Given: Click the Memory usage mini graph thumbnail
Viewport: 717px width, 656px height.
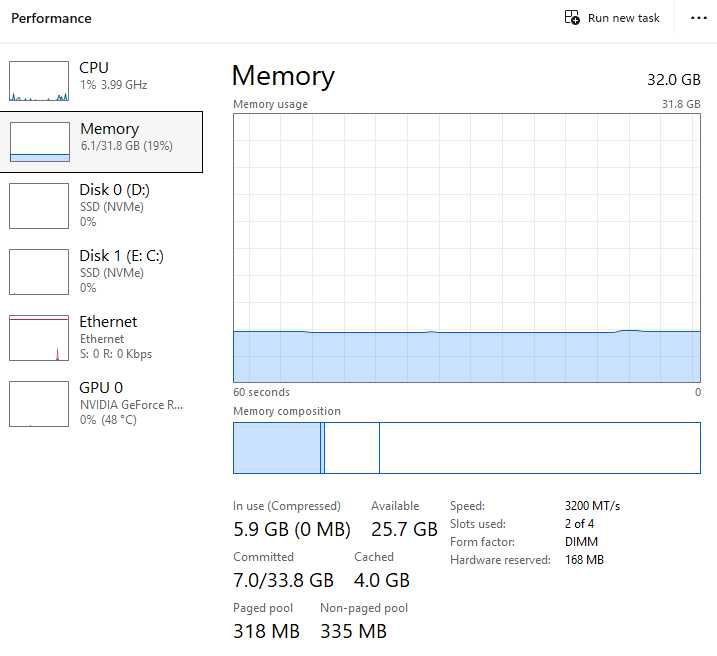Looking at the screenshot, I should click(x=39, y=142).
